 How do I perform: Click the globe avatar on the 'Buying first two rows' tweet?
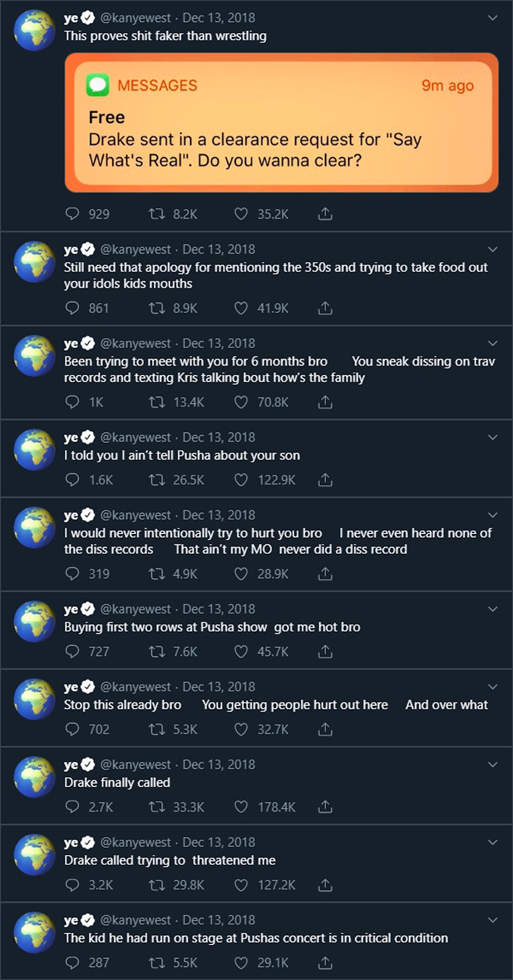[35, 621]
